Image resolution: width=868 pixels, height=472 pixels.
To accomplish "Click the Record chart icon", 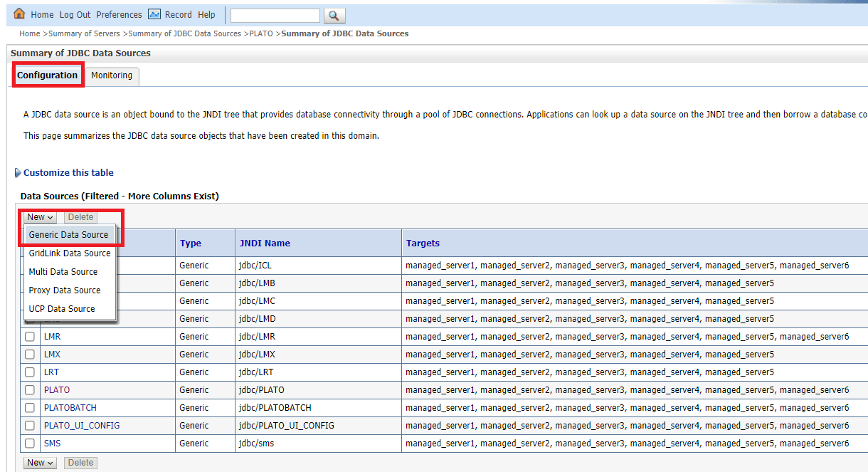I will coord(154,14).
